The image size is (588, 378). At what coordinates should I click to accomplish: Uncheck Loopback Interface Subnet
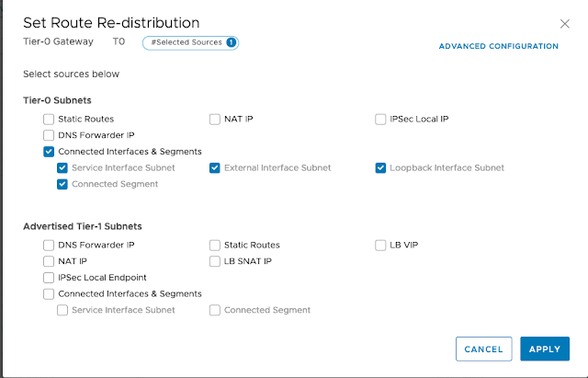coord(380,168)
